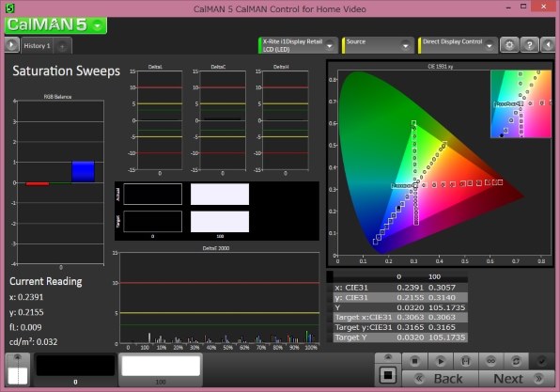Screen dimensions: 560x392
Task: Click the read series bracket icon
Action: pos(466,361)
